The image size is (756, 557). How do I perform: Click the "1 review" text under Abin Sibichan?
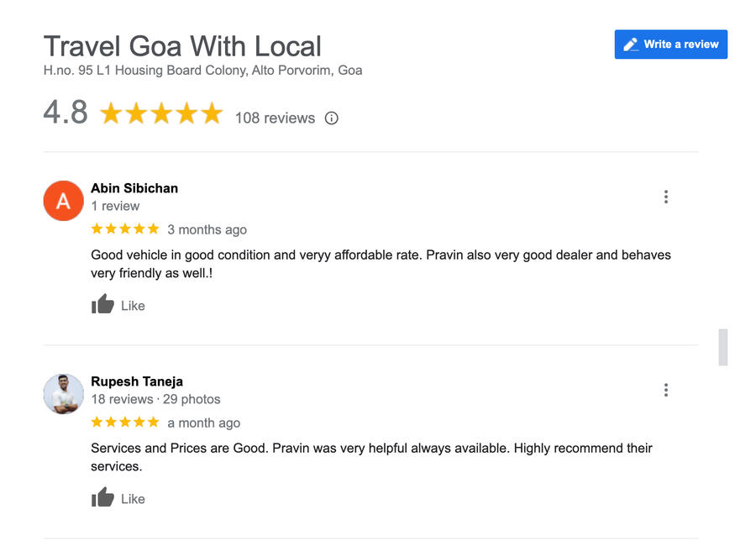115,206
